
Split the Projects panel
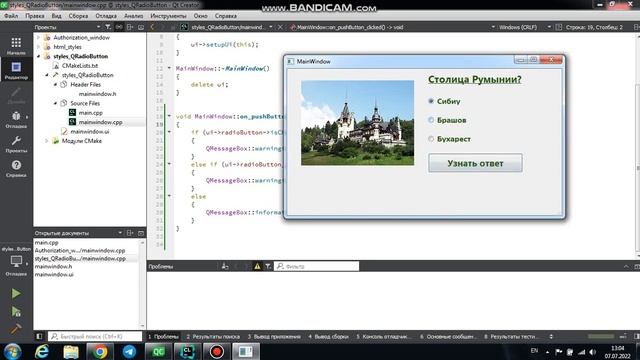pyautogui.click(x=130, y=27)
